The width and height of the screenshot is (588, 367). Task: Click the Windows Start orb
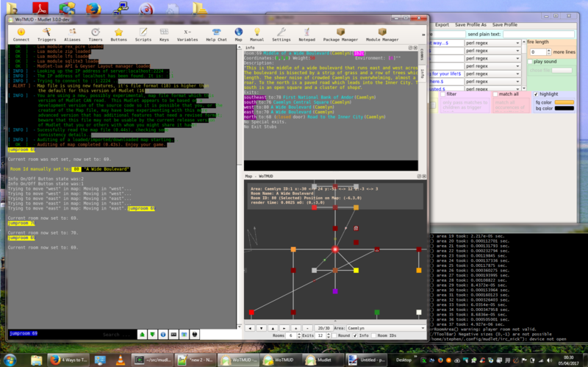(10, 360)
